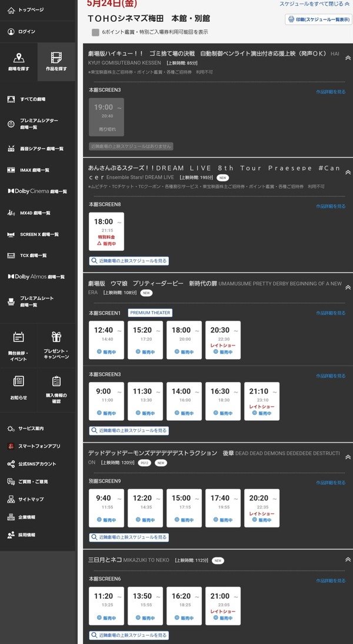Select 21:10 late show on SCREEN3
353x644 pixels.
pos(262,401)
